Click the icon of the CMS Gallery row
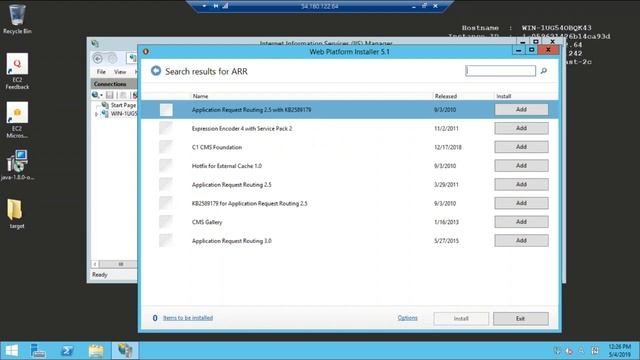This screenshot has width=640, height=360. point(166,222)
